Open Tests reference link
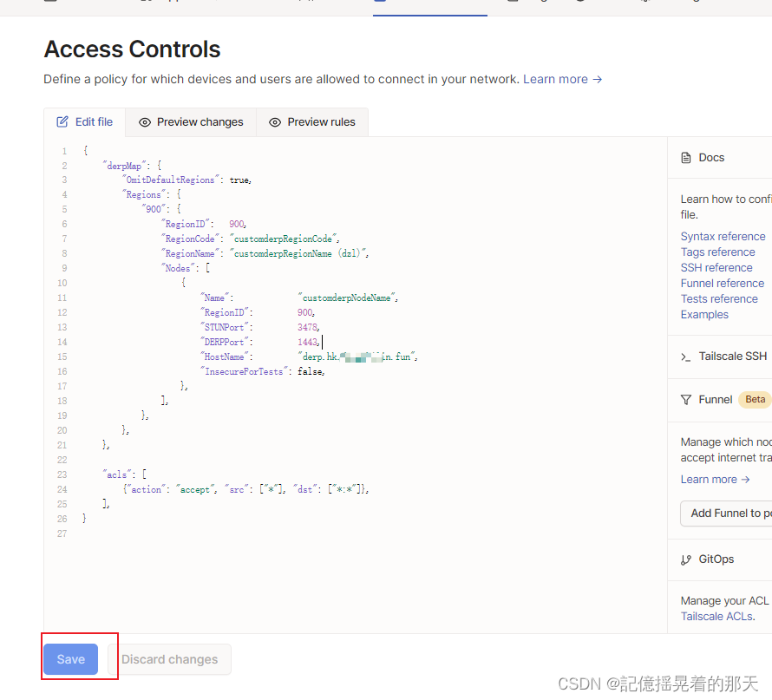The image size is (772, 700). click(719, 298)
